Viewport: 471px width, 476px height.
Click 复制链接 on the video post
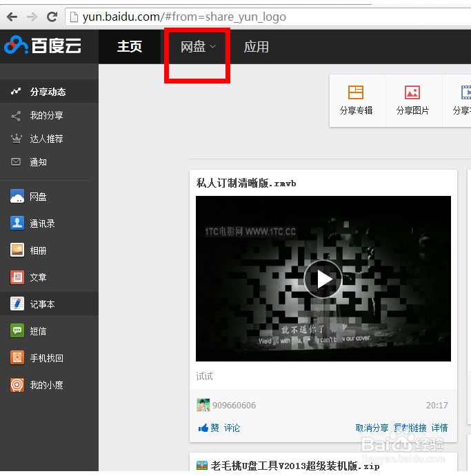coord(410,428)
